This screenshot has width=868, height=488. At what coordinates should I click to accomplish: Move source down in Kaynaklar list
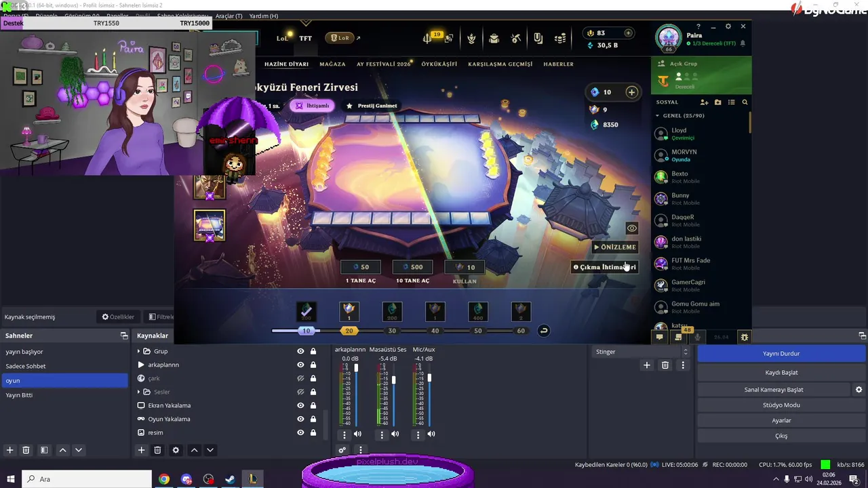(x=210, y=450)
